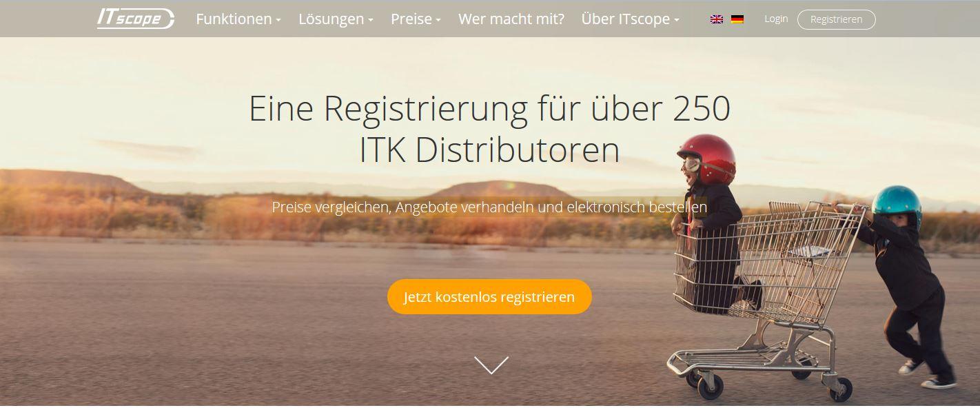Switch language via the UK flag

717,19
